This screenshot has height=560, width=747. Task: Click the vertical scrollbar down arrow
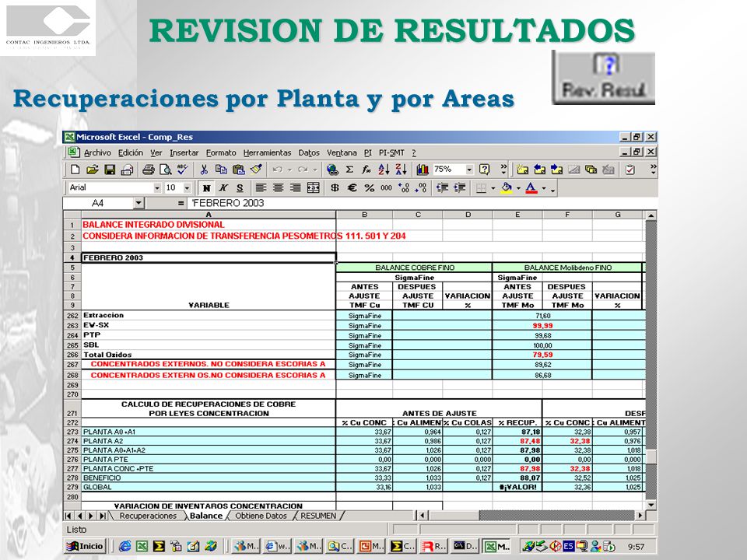click(x=651, y=505)
